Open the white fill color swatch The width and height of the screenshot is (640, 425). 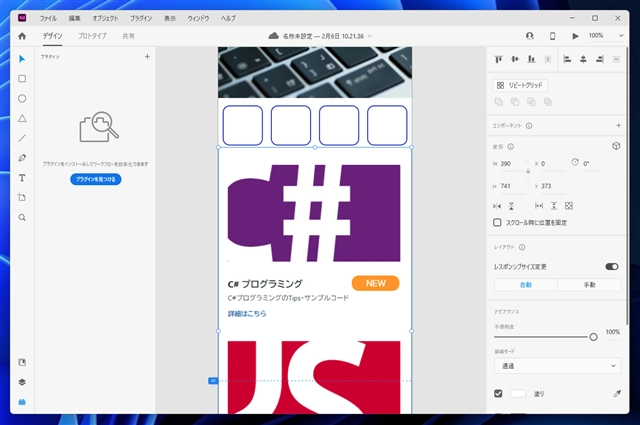pos(518,394)
